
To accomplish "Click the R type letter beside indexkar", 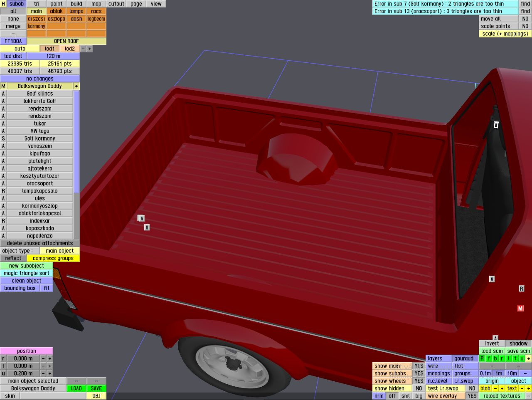I will point(3,221).
